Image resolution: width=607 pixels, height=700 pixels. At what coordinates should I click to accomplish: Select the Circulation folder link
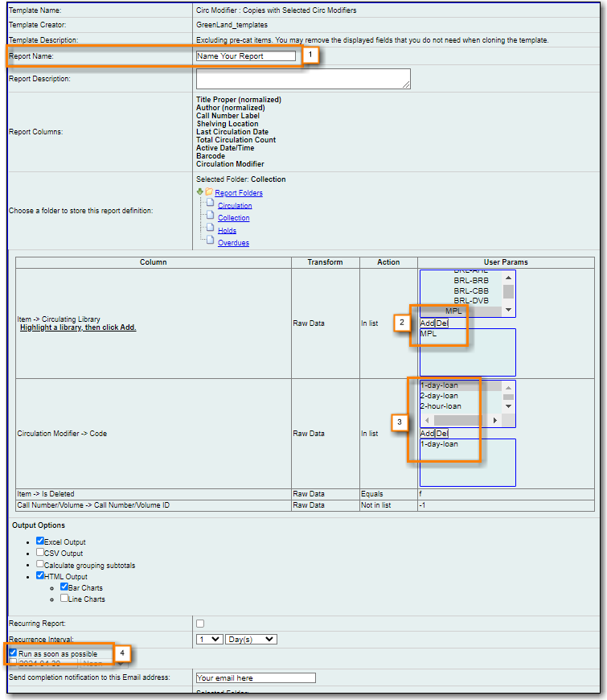[235, 205]
